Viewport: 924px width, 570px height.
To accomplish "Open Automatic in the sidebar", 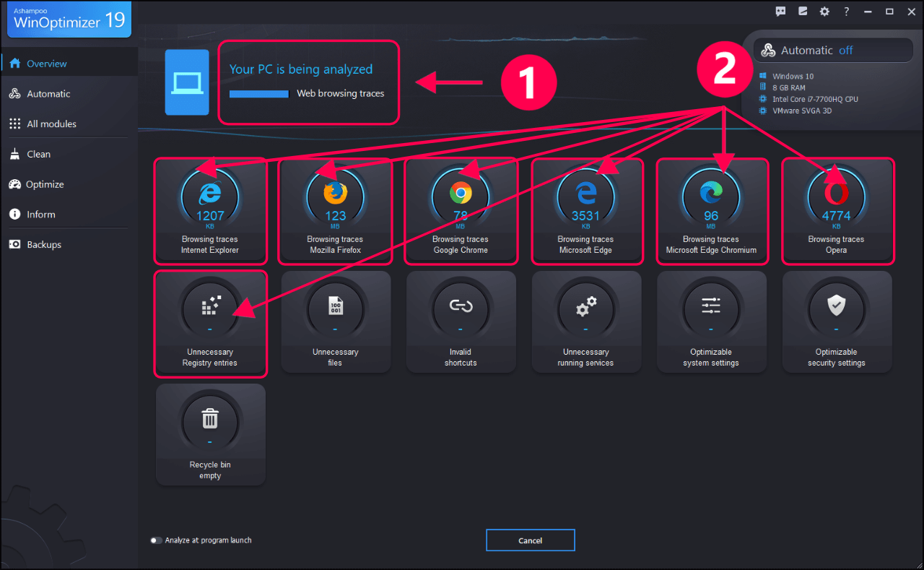I will point(69,94).
